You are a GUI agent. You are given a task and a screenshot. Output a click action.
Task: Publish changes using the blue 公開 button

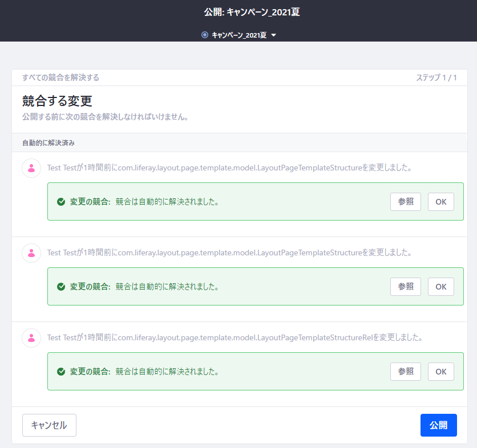click(x=438, y=425)
